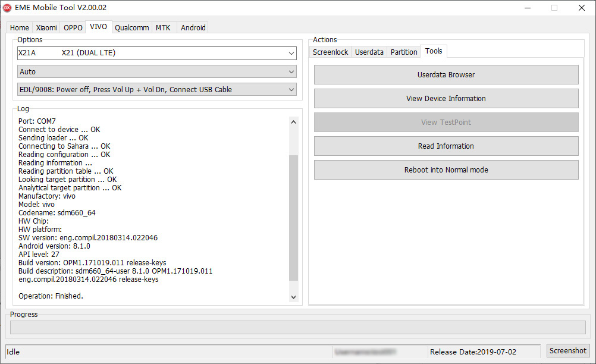This screenshot has height=364, width=596.
Task: Select the OPPO tab
Action: click(73, 27)
